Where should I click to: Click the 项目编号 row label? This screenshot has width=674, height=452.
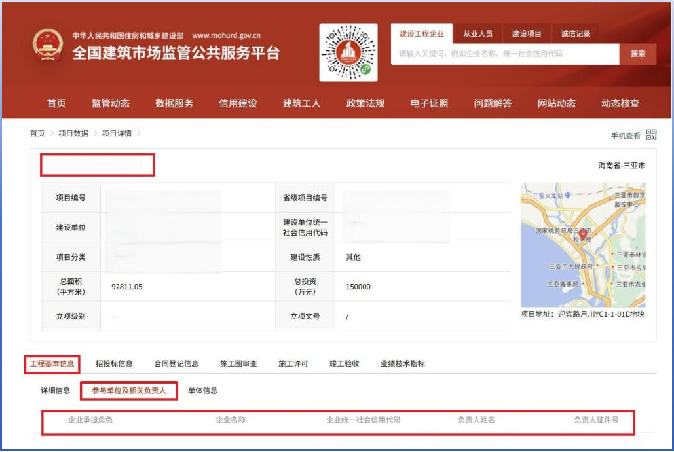click(x=70, y=198)
